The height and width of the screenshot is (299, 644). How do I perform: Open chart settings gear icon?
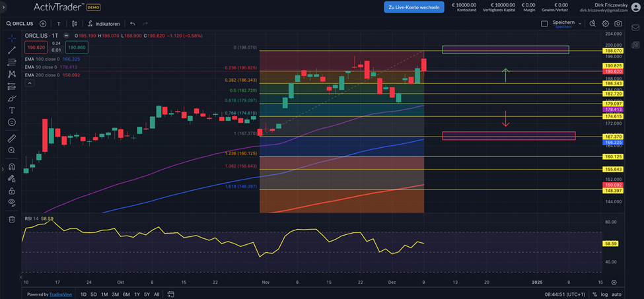(606, 24)
